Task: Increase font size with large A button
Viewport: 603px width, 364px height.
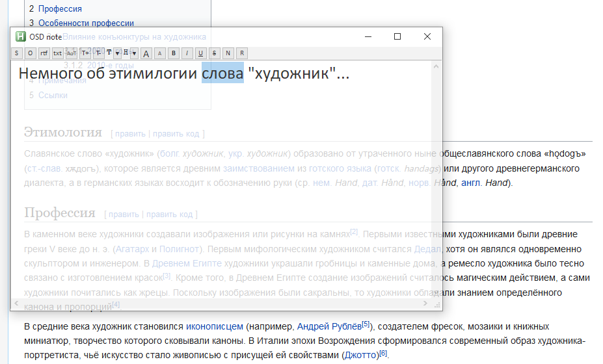Action: (x=146, y=53)
